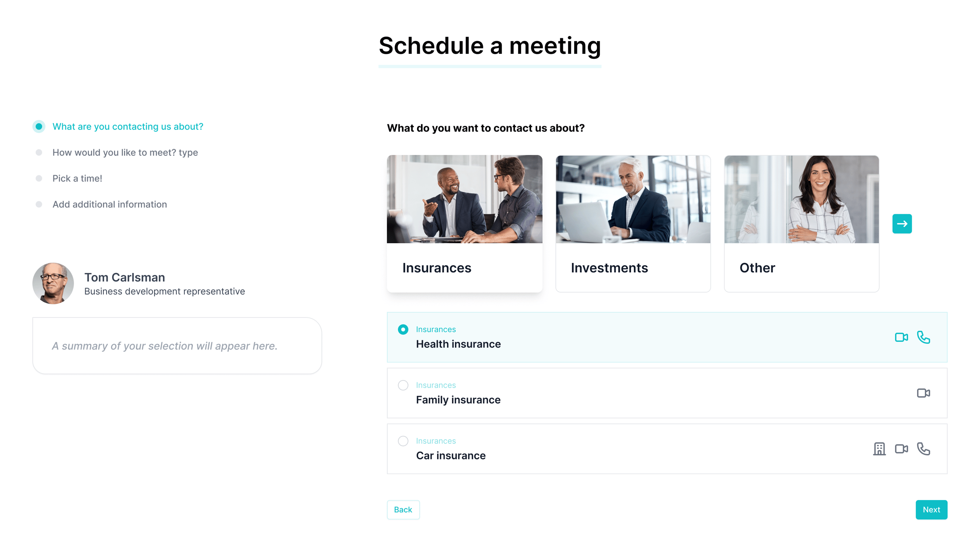
Task: Click the summary text input field
Action: [x=176, y=345]
